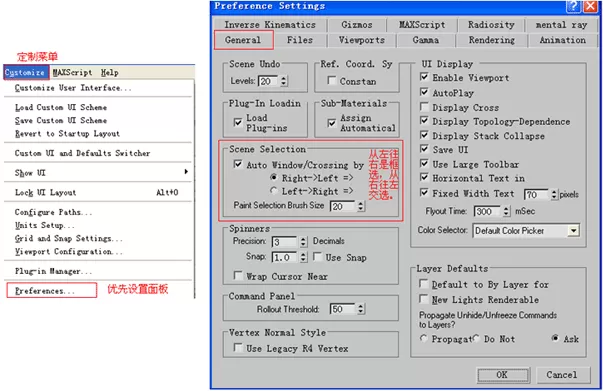Switch to the Viewports tab
The height and width of the screenshot is (391, 603).
tap(361, 40)
